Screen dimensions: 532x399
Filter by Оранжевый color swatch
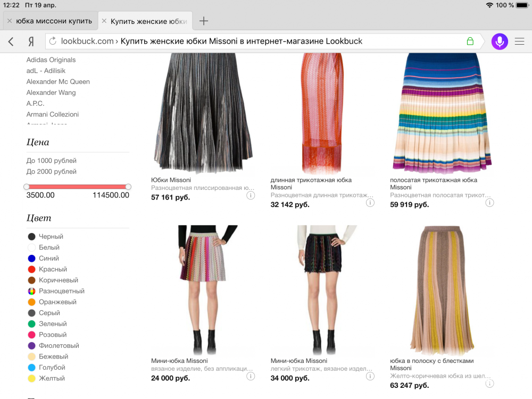[31, 302]
